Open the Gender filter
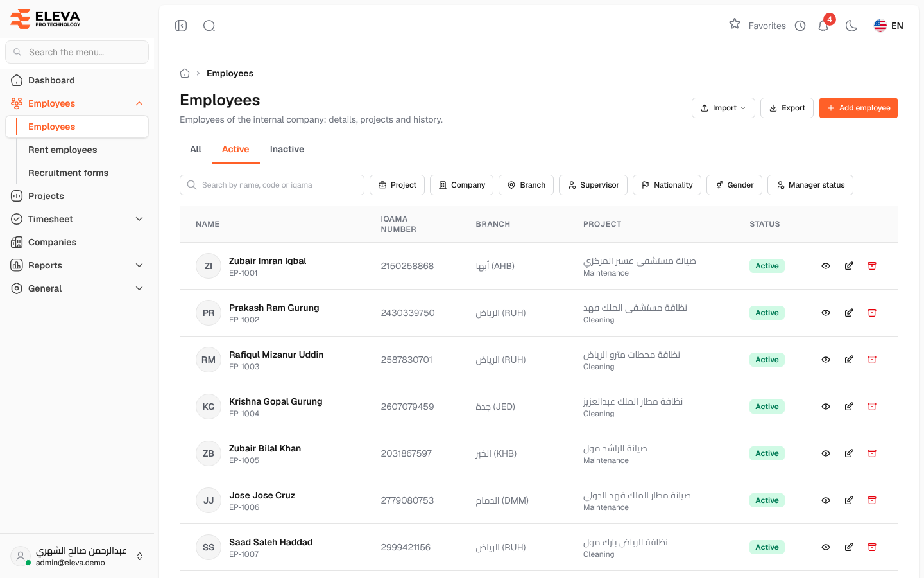Viewport: 924px width, 578px height. click(x=734, y=185)
